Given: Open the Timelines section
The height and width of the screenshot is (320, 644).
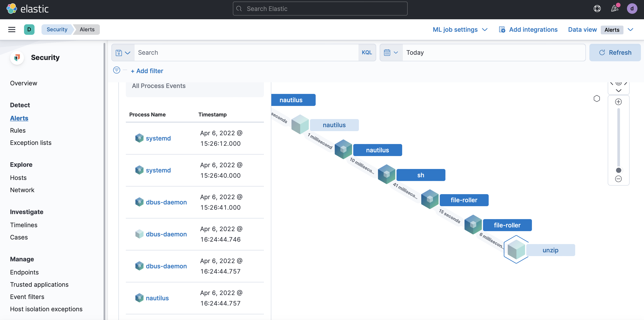Looking at the screenshot, I should pyautogui.click(x=24, y=225).
